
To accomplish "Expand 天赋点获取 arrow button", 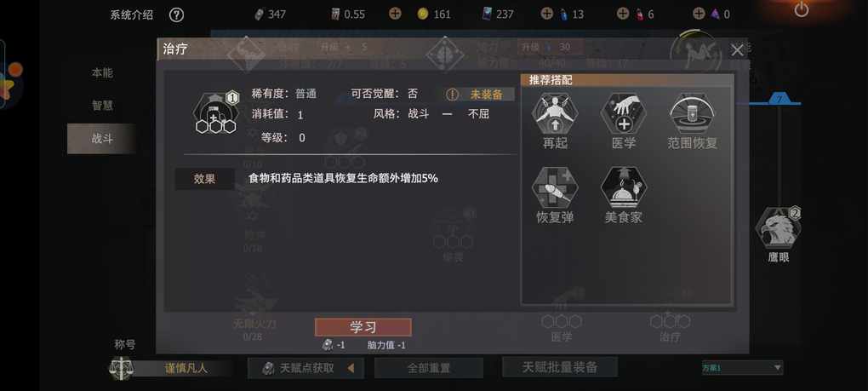I will 351,368.
